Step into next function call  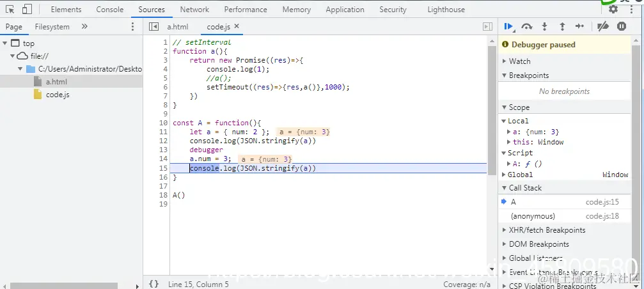point(545,27)
